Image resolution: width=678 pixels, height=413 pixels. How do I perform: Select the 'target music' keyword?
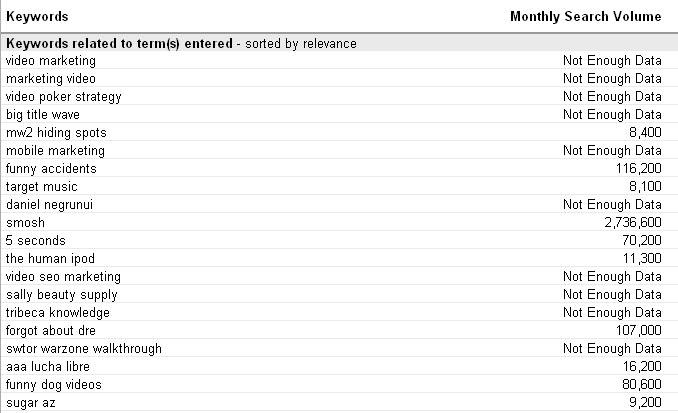click(41, 186)
